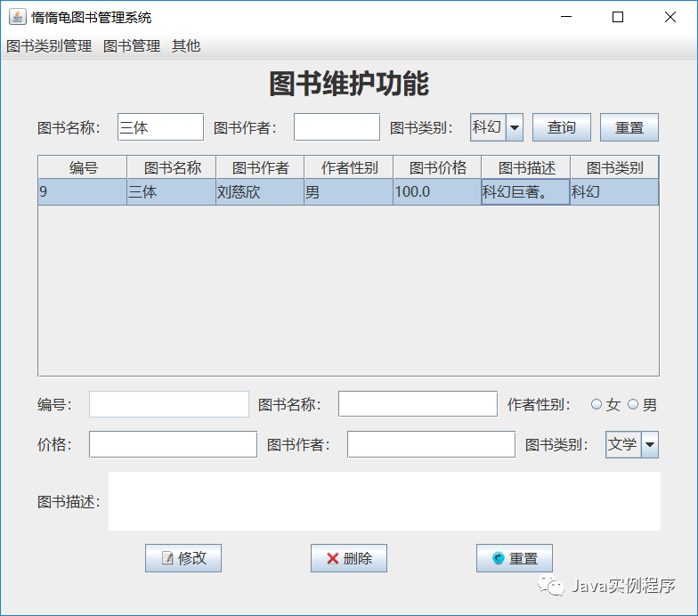Click the 查询 button
The height and width of the screenshot is (616, 698).
[562, 127]
